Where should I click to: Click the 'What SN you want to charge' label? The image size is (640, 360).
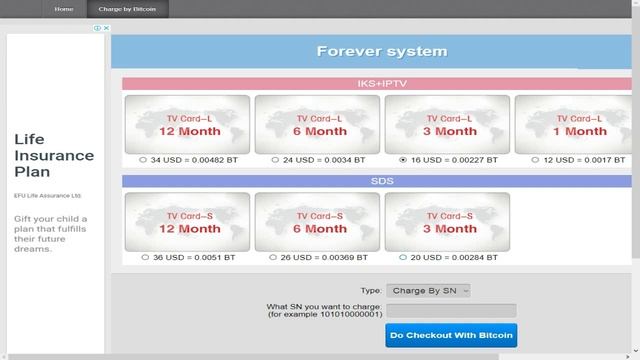(x=324, y=310)
